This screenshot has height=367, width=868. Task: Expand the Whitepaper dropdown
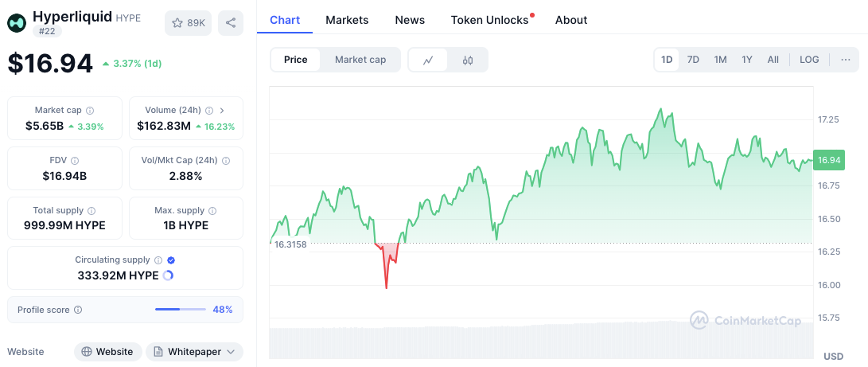point(194,352)
